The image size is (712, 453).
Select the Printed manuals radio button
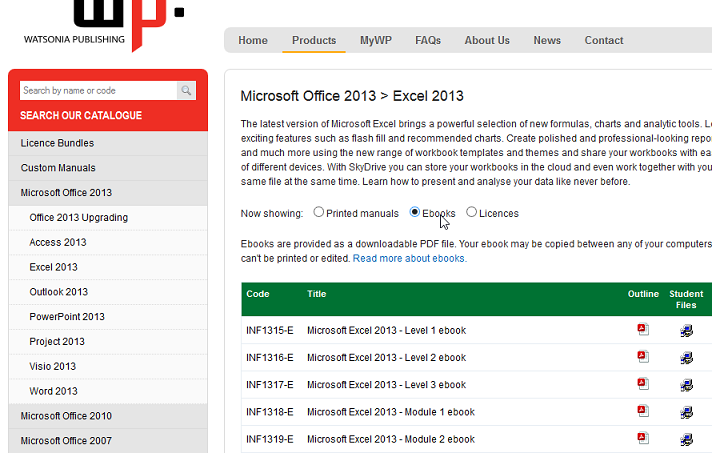(x=319, y=212)
